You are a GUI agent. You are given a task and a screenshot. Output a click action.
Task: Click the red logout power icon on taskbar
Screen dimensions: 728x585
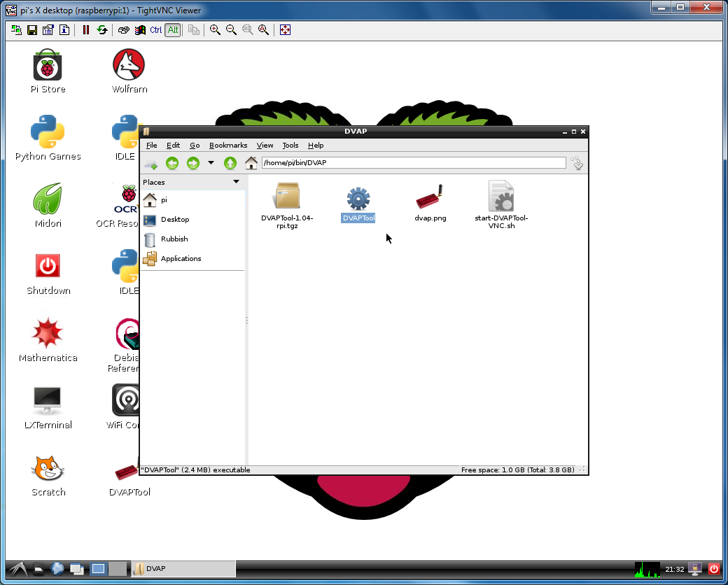point(714,569)
